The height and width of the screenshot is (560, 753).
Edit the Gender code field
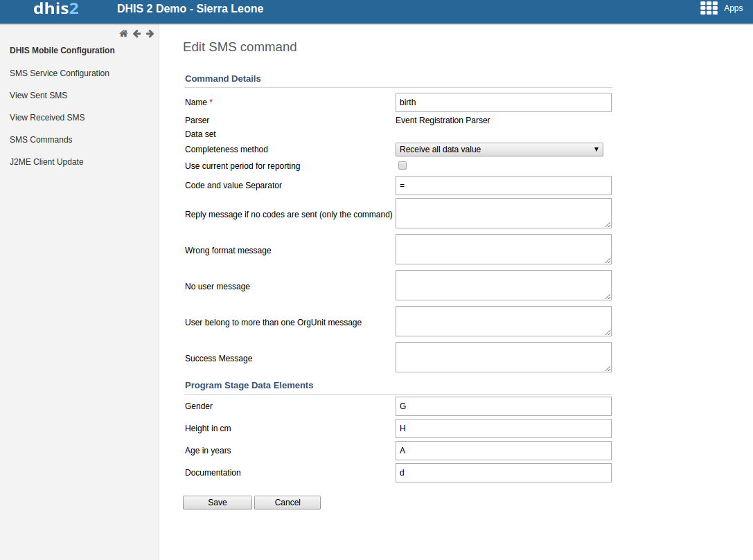pos(503,406)
